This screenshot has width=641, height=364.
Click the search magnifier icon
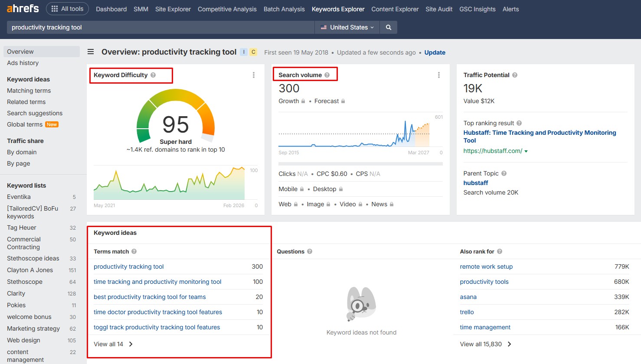[388, 27]
